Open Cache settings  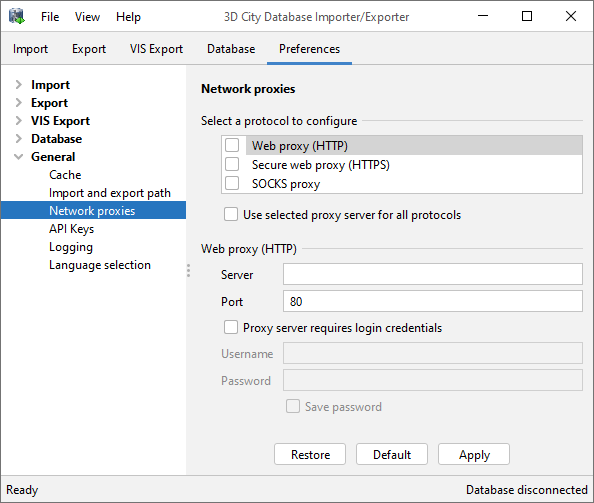click(x=65, y=175)
